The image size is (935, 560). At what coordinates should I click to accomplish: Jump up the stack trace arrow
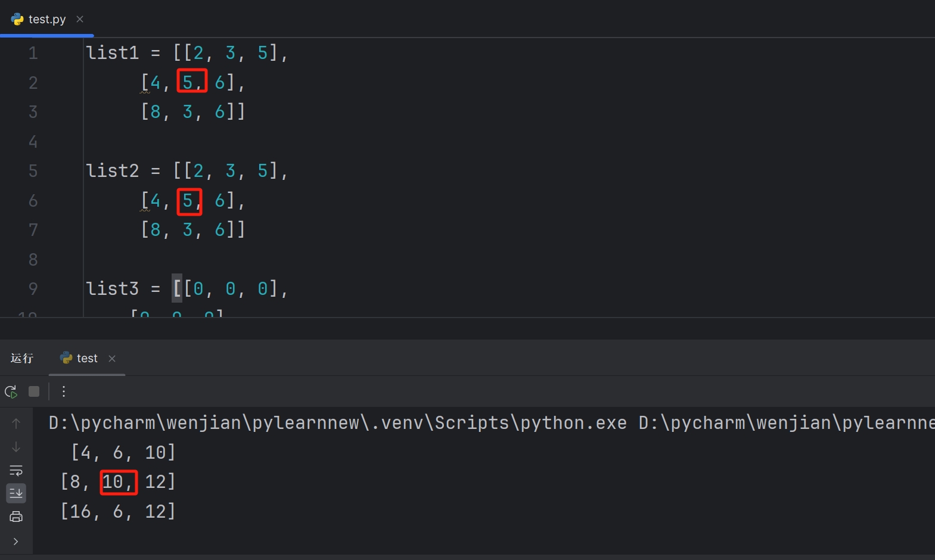point(16,424)
